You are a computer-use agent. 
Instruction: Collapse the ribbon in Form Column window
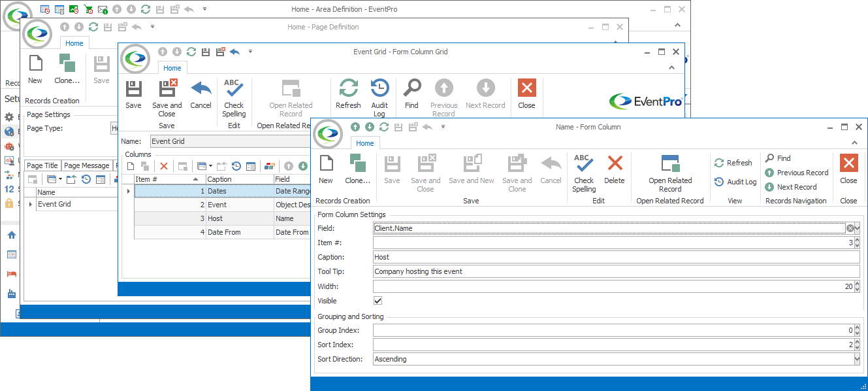853,143
